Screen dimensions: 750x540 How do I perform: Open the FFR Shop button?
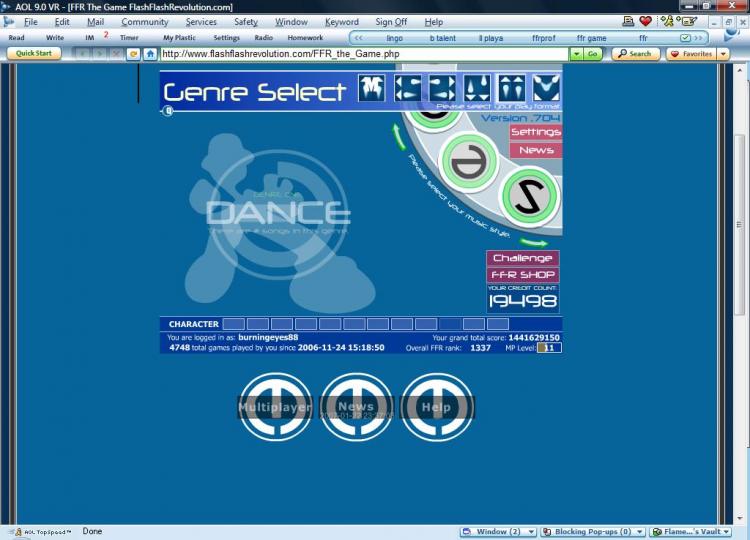click(x=522, y=275)
